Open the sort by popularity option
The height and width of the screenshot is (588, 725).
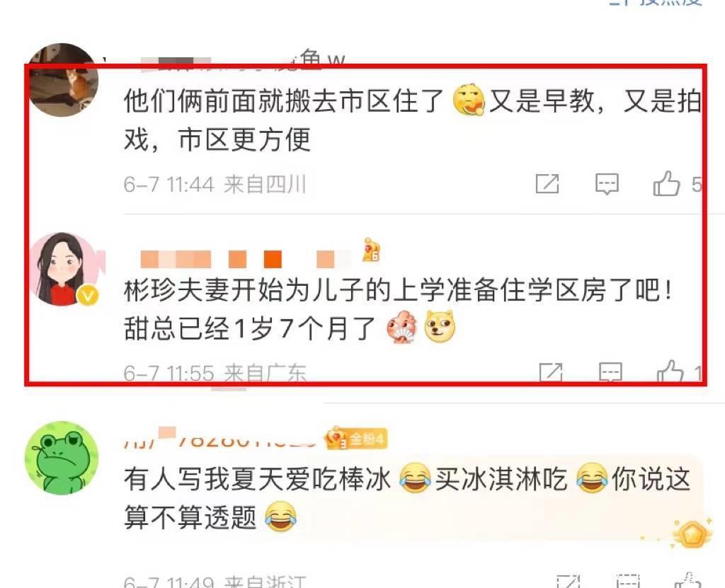(656, 2)
